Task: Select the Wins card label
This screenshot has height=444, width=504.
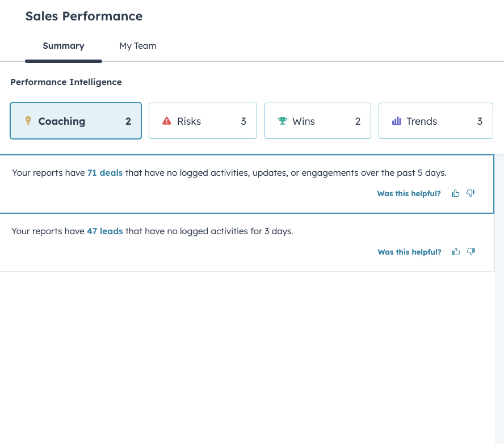Action: [x=304, y=121]
